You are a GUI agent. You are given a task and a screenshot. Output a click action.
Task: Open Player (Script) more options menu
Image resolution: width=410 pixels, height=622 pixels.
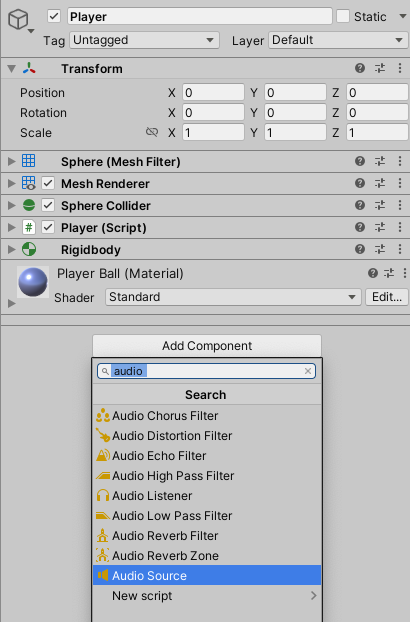point(400,227)
